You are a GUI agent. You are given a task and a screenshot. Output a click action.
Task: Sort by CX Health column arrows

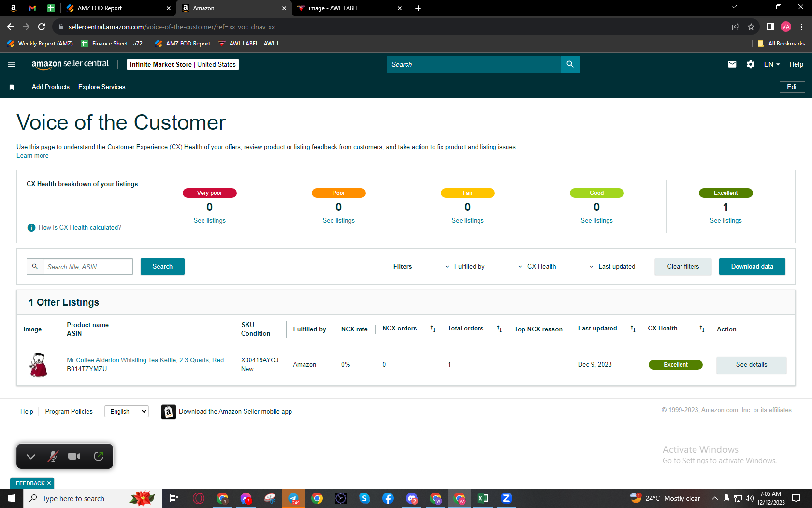[702, 329]
